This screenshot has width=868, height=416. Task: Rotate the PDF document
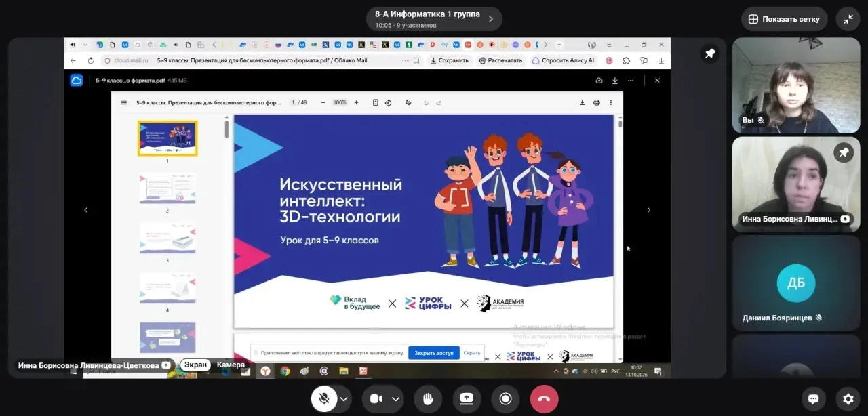pos(389,103)
